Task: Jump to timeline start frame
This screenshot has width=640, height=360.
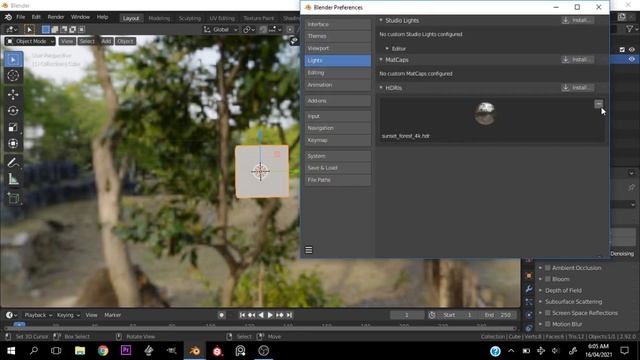Action: [x=242, y=315]
